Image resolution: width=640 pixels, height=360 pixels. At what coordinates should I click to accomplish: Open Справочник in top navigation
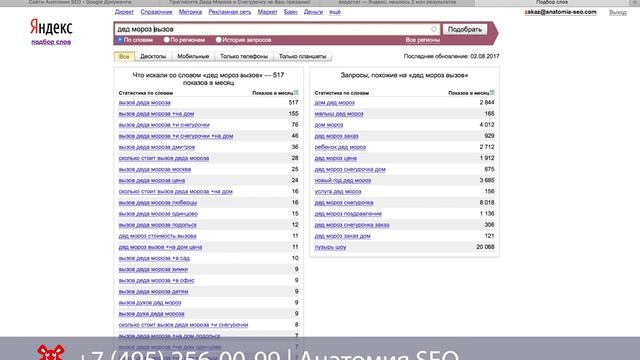point(156,12)
